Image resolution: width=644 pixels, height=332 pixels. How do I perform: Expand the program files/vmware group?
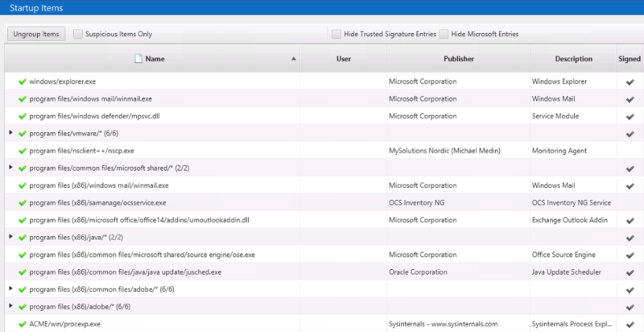click(10, 133)
